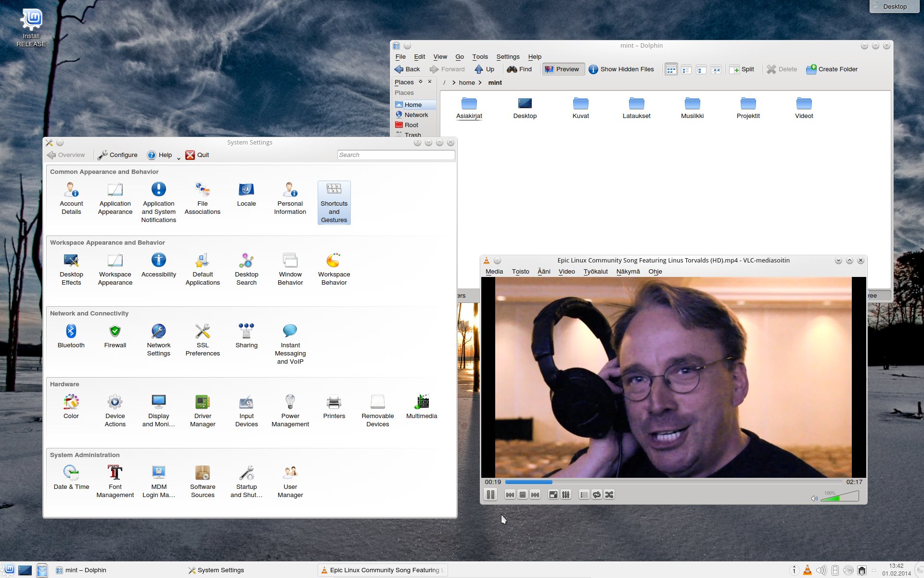Open the Color hardware module
This screenshot has height=578, width=924.
tap(71, 407)
